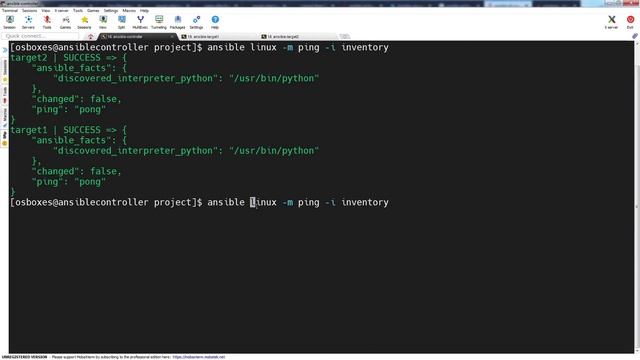Focus the Quick connect input field
Viewport: 640px width, 360px height.
tap(40, 36)
